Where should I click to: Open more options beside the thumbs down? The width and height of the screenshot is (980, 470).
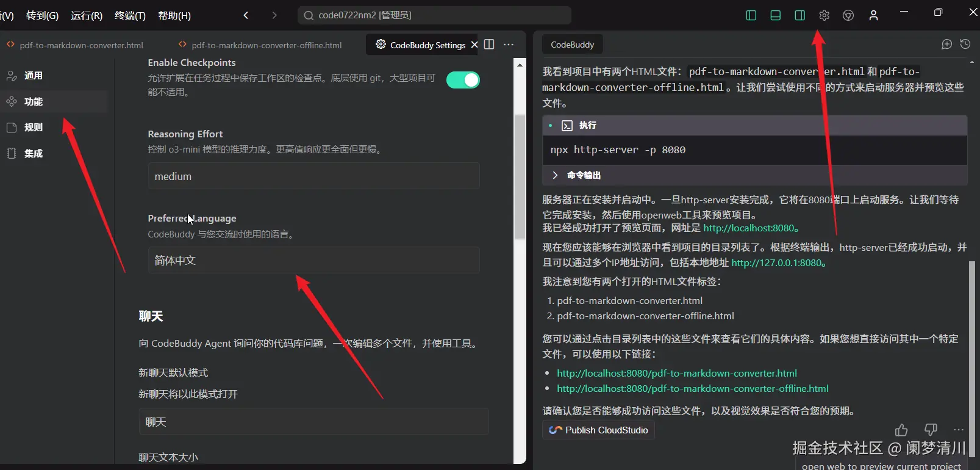point(959,430)
